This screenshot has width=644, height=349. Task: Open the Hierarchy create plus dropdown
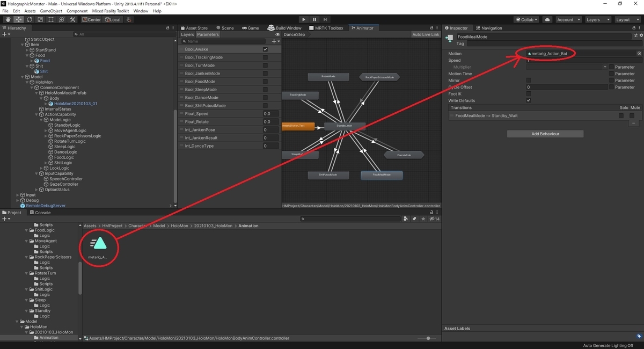[x=6, y=34]
